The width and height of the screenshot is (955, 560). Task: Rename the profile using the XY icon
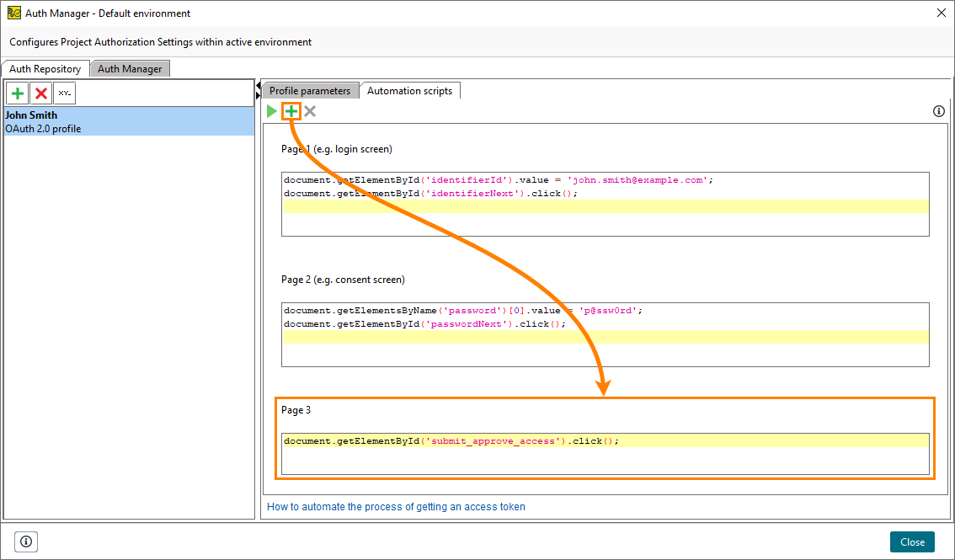point(64,93)
